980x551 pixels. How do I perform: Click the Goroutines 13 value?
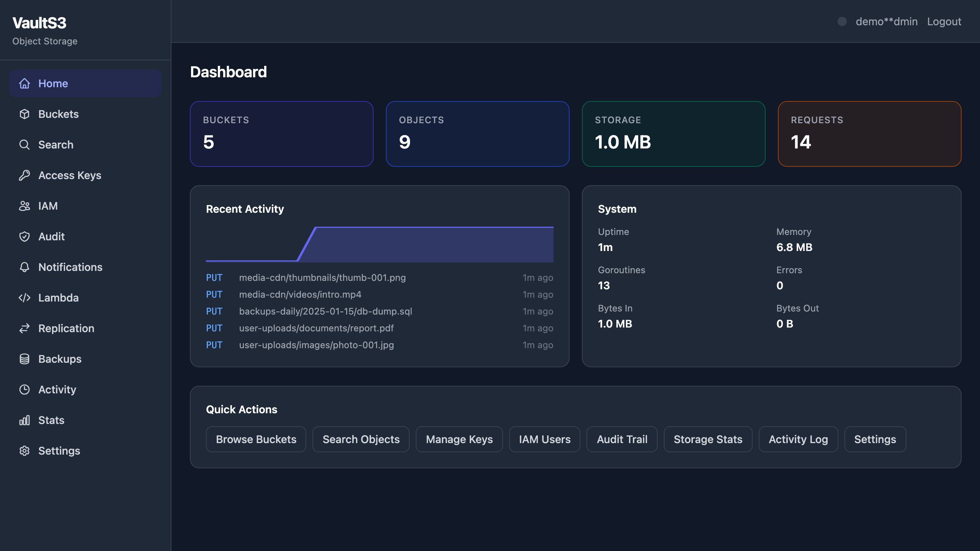604,285
